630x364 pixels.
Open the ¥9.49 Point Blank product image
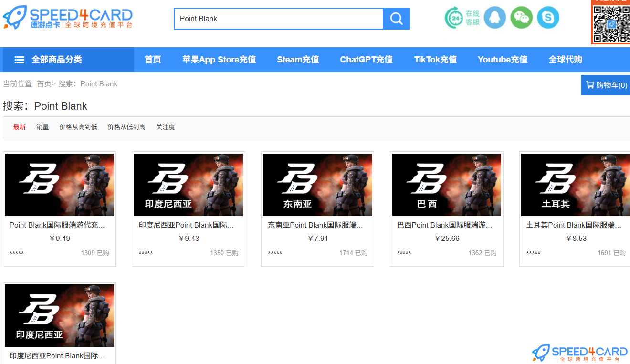tap(59, 185)
